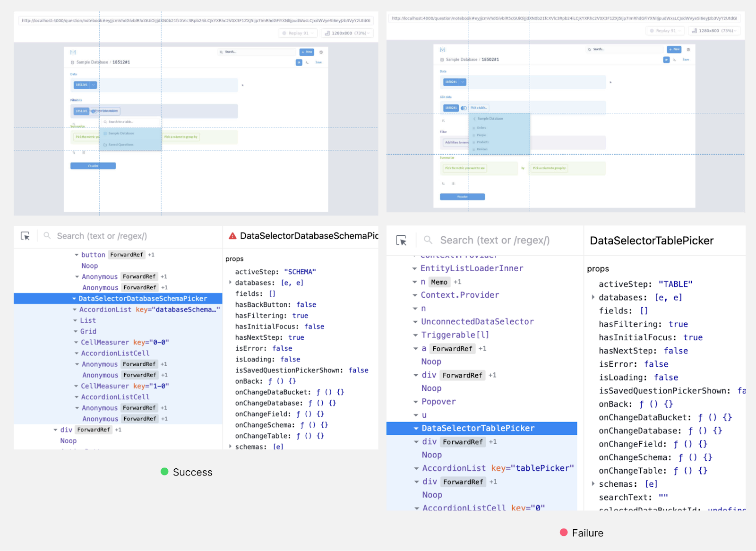Image resolution: width=756 pixels, height=551 pixels.
Task: Go back using the chevron beside Sample Database
Action: click(x=474, y=119)
